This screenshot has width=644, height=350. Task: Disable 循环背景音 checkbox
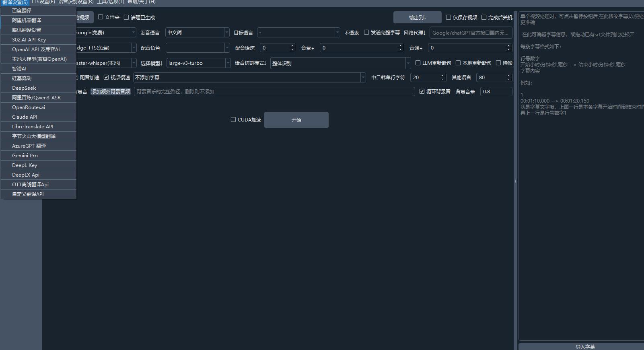422,92
